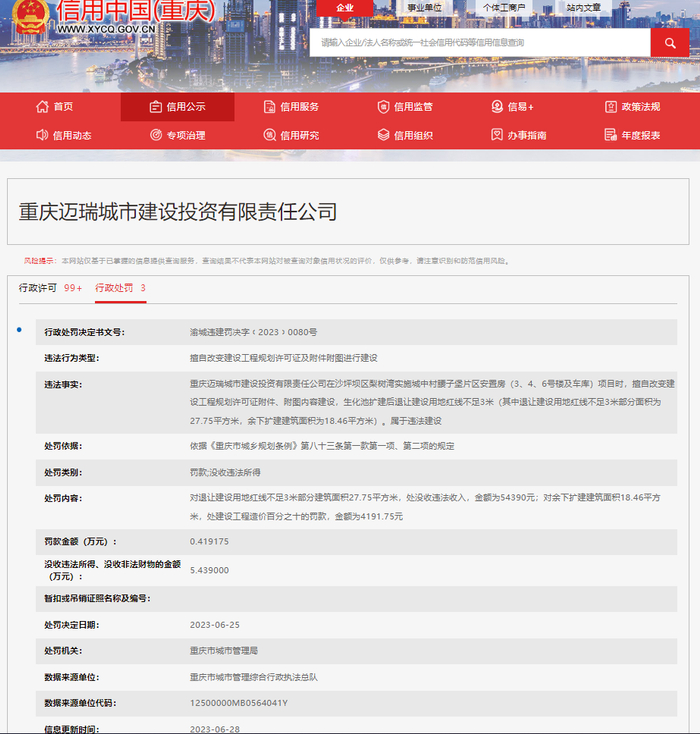Click the guide icon beside 办事指南
This screenshot has width=700, height=734.
click(497, 135)
